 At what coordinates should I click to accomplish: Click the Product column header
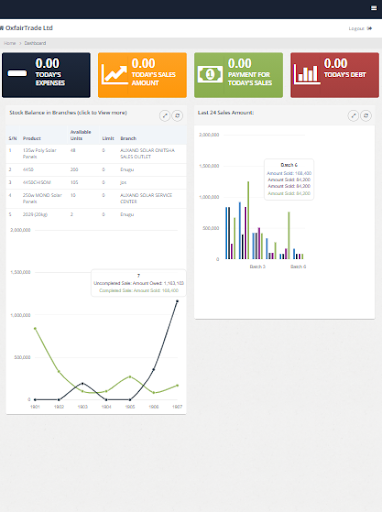[x=32, y=138]
